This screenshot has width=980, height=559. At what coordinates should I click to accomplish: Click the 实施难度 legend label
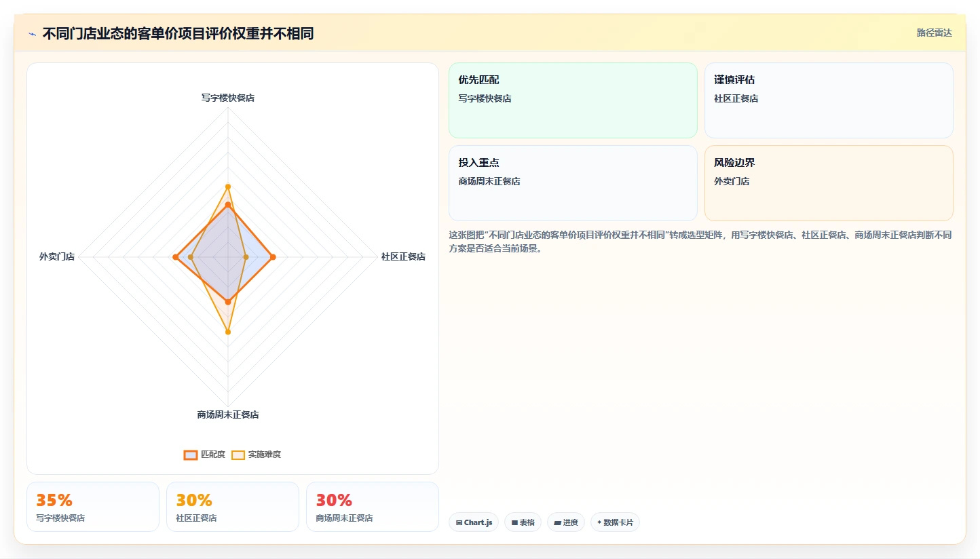coord(265,455)
